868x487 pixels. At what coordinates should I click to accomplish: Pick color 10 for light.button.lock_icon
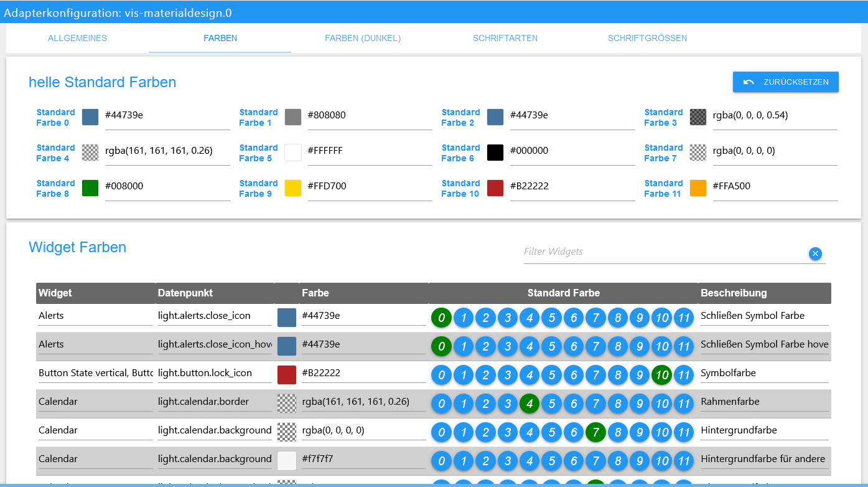click(662, 376)
